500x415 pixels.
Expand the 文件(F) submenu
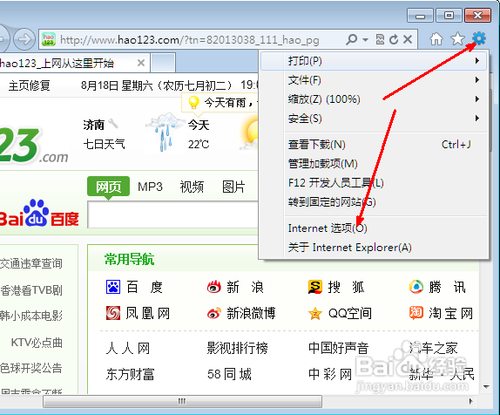tap(374, 80)
